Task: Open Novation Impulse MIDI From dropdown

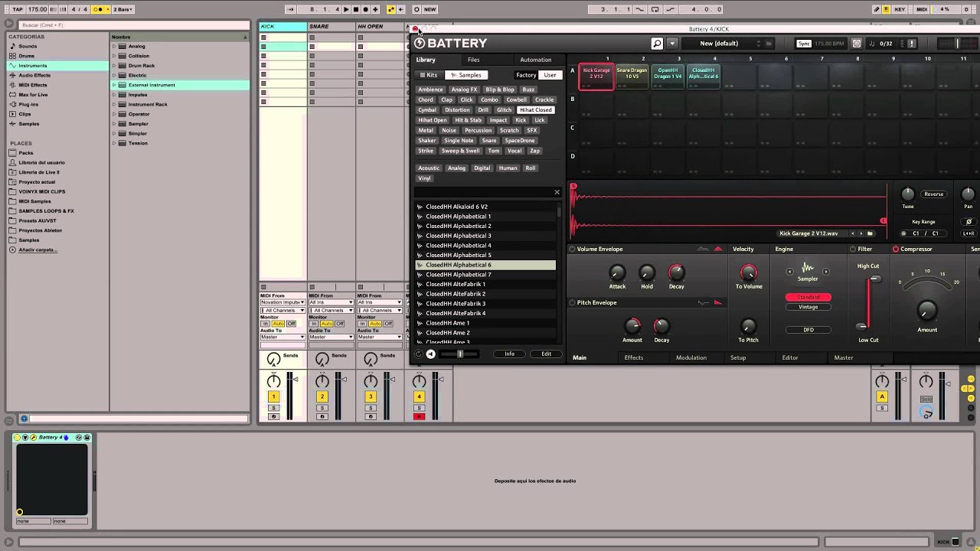Action: [282, 302]
